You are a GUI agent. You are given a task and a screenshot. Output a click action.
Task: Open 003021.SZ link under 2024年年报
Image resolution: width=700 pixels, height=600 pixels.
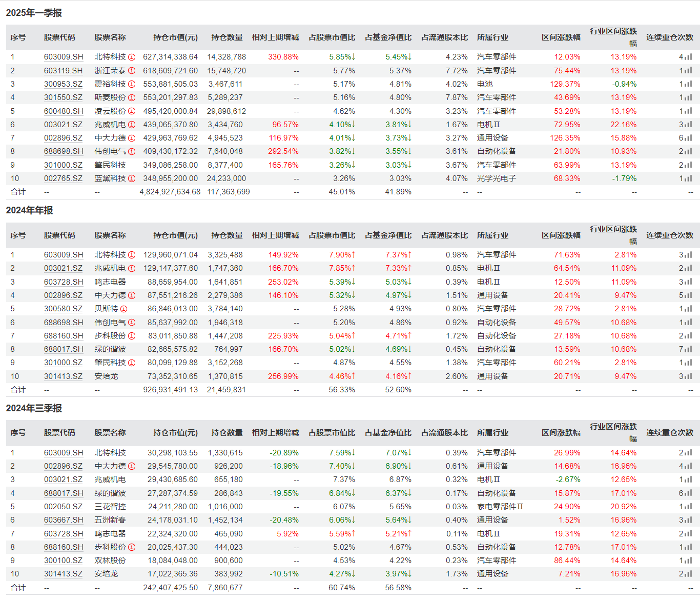click(63, 268)
